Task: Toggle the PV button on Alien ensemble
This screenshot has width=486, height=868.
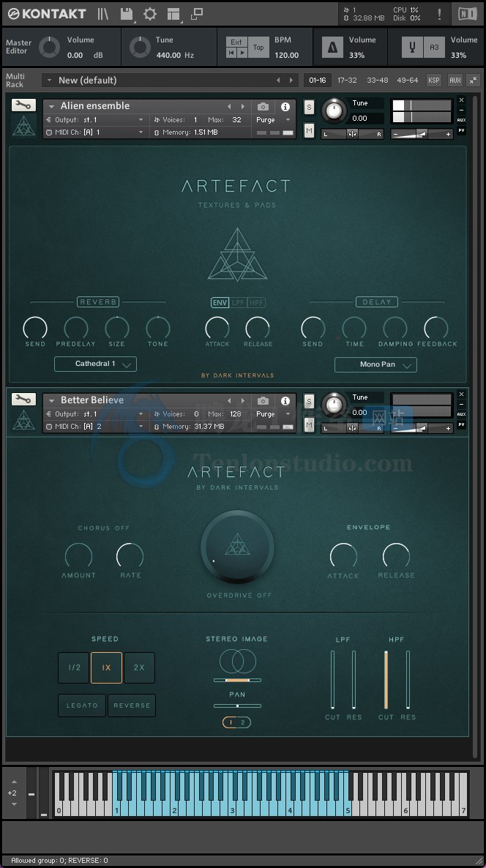Action: click(461, 131)
